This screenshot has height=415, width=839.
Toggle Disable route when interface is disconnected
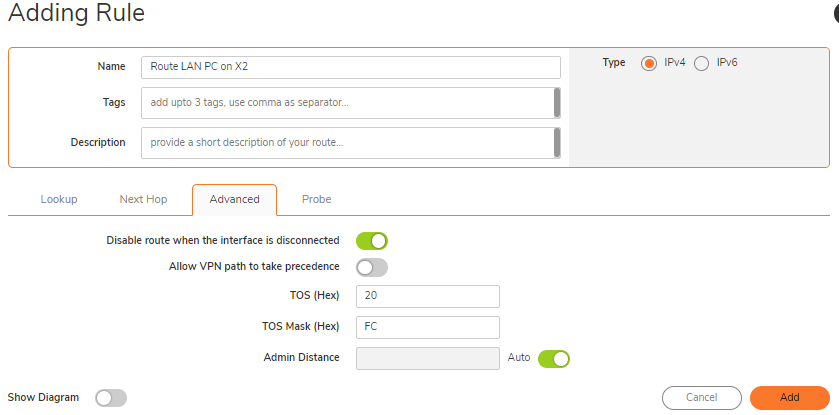[x=372, y=241]
